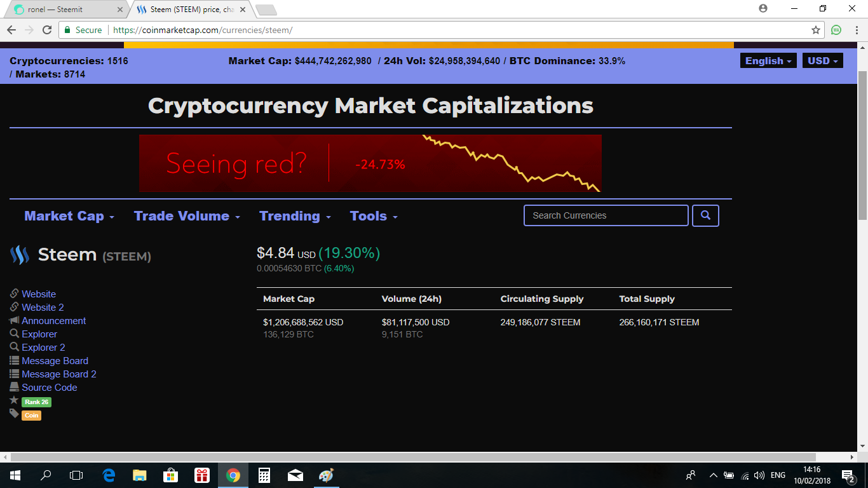Open the Message Board link
The height and width of the screenshot is (488, 868).
pos(55,361)
